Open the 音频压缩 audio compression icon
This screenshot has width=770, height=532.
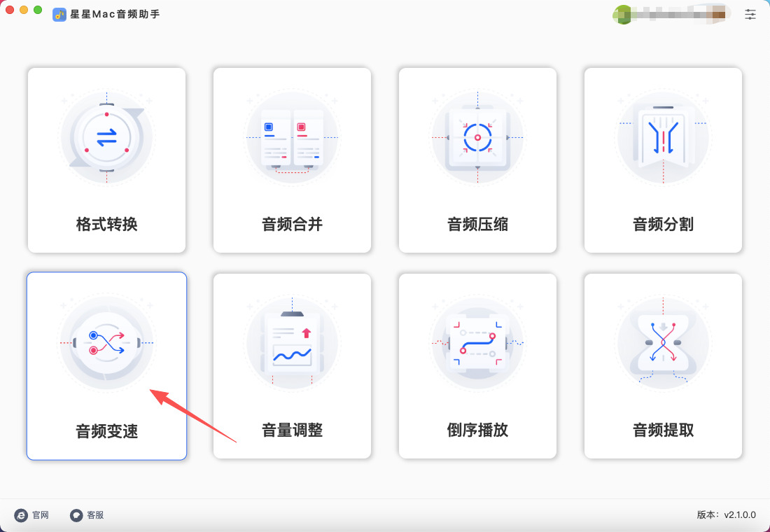(478, 137)
